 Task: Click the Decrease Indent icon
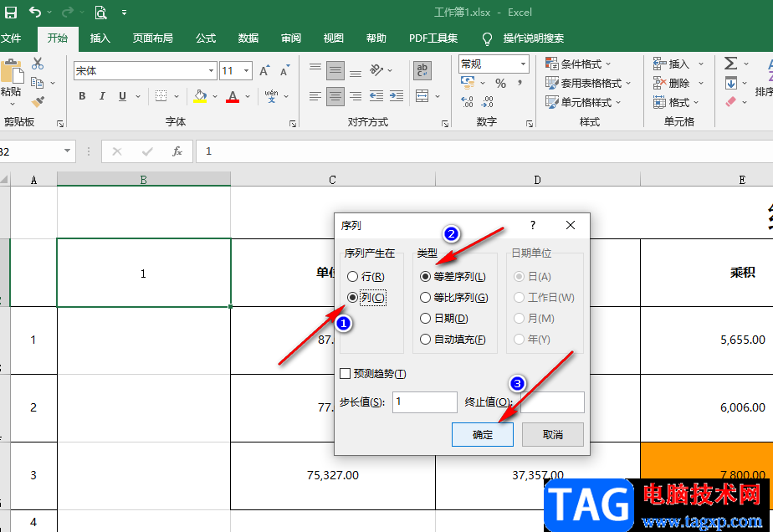(376, 95)
